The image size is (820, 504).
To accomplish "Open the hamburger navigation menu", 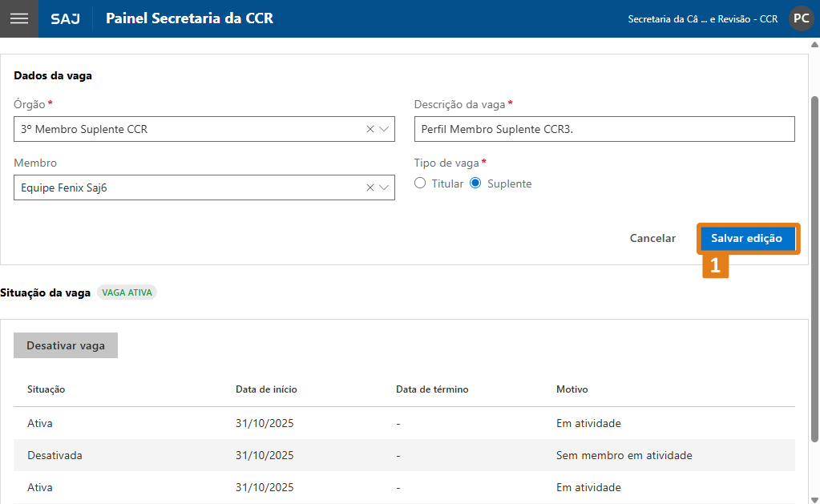I will tap(18, 18).
